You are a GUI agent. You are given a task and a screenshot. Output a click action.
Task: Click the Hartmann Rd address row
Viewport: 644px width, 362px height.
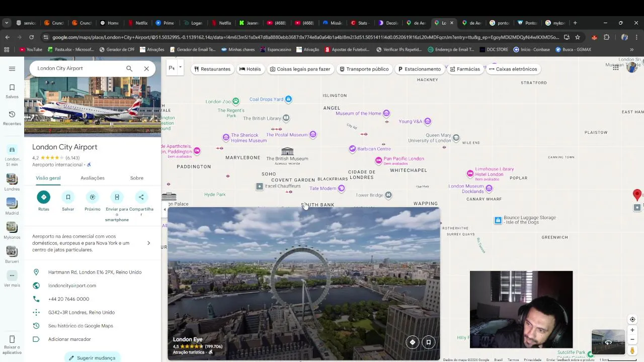93,273
